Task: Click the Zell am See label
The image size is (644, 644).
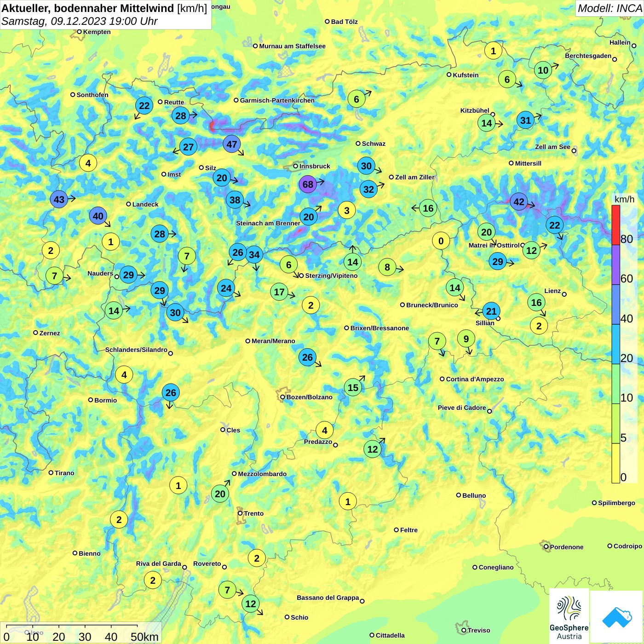Action: 552,147
